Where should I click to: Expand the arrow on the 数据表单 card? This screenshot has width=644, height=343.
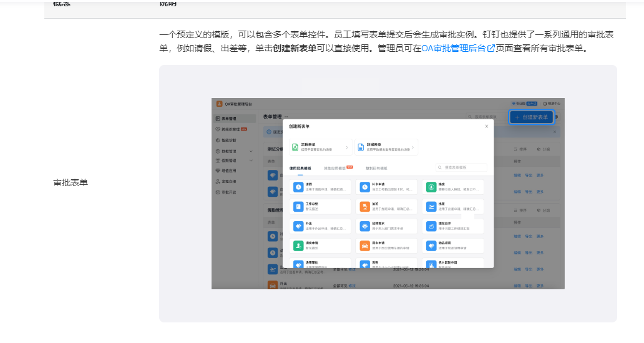click(x=412, y=147)
